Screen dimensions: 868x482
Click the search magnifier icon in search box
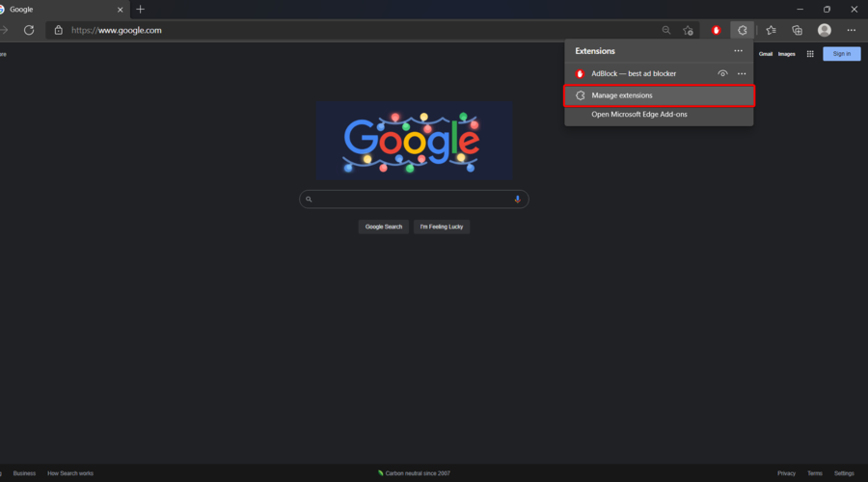[x=309, y=200]
